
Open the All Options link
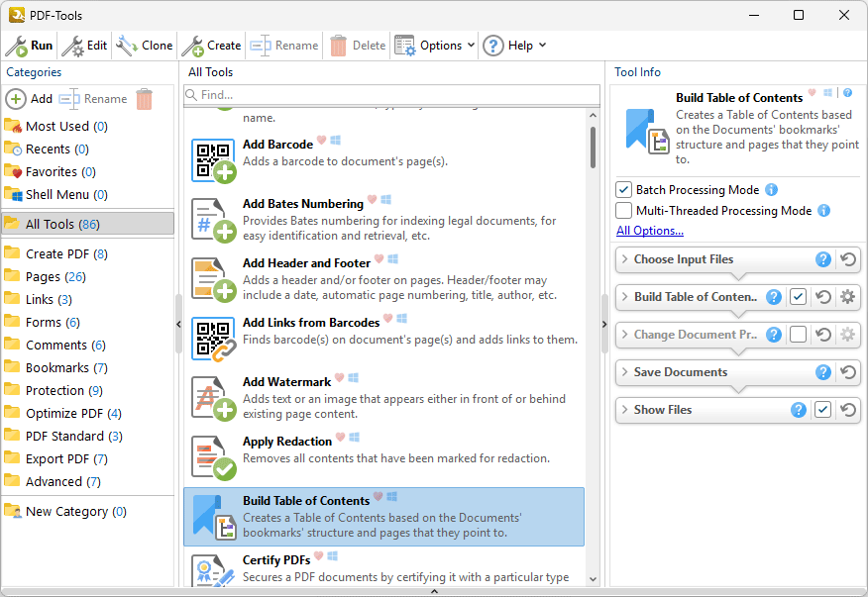pos(649,231)
